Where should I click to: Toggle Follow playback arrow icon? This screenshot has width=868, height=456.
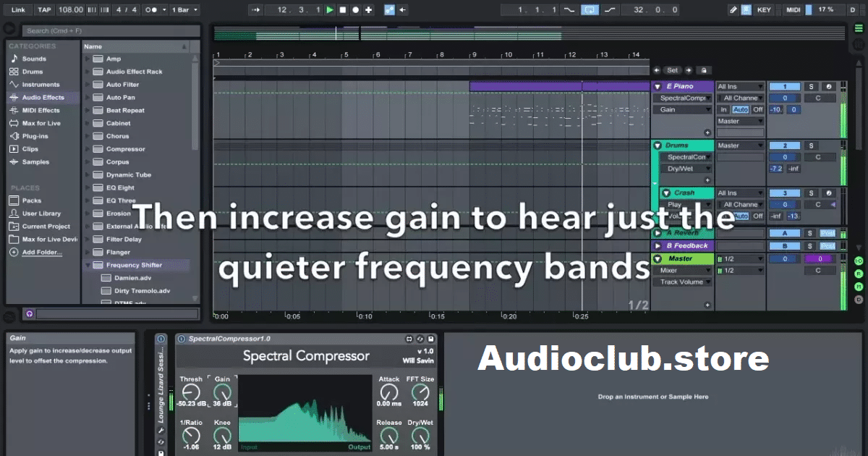click(x=255, y=9)
